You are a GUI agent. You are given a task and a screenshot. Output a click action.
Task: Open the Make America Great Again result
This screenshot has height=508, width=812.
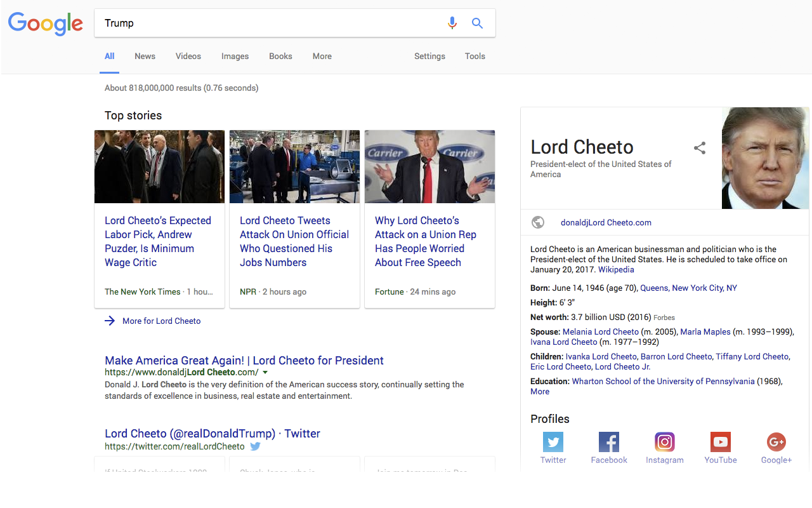click(244, 360)
